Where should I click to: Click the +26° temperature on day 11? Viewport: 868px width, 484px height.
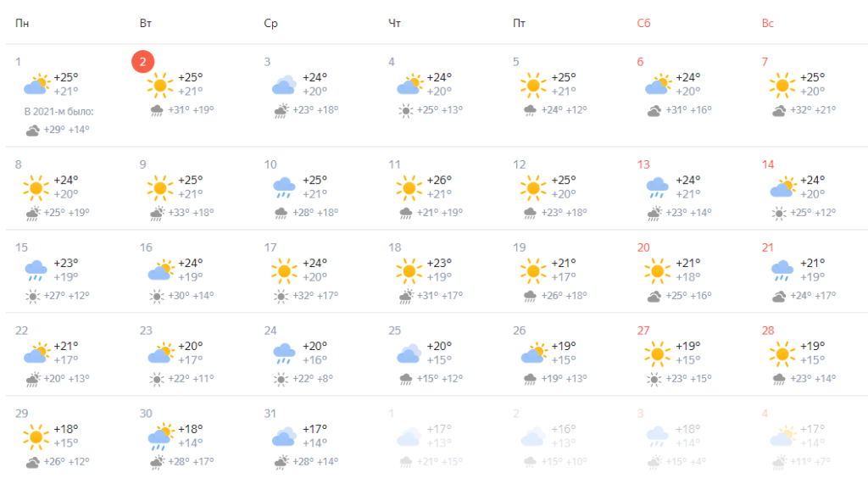click(x=440, y=180)
